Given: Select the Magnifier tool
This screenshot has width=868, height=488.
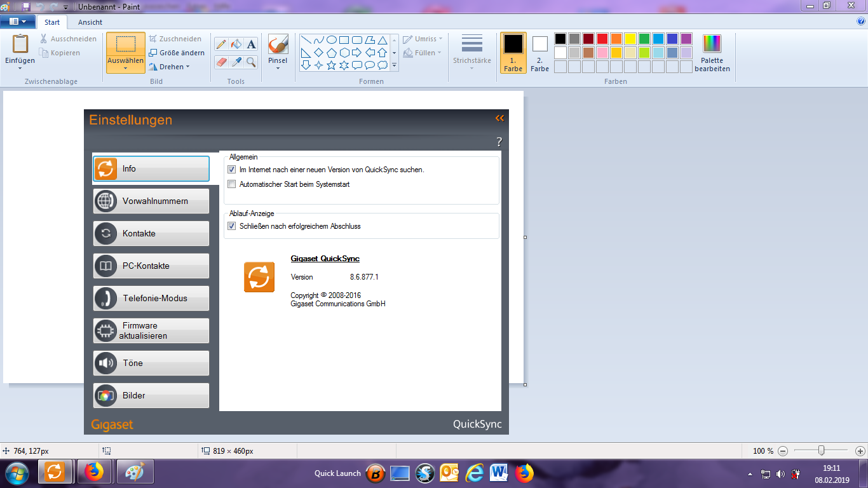Looking at the screenshot, I should click(x=252, y=62).
